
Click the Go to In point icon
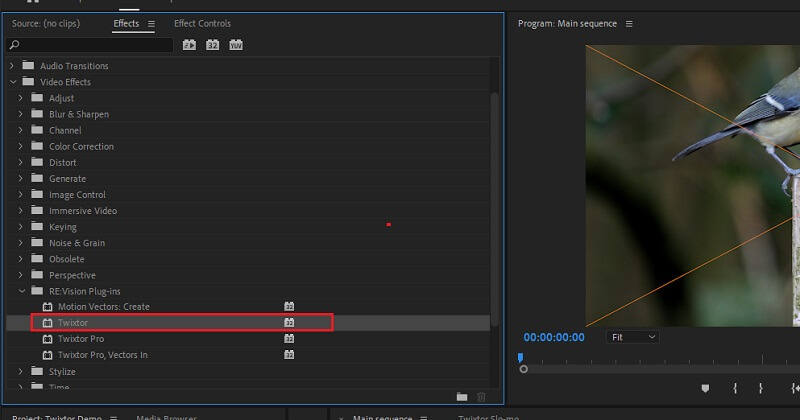click(x=794, y=388)
